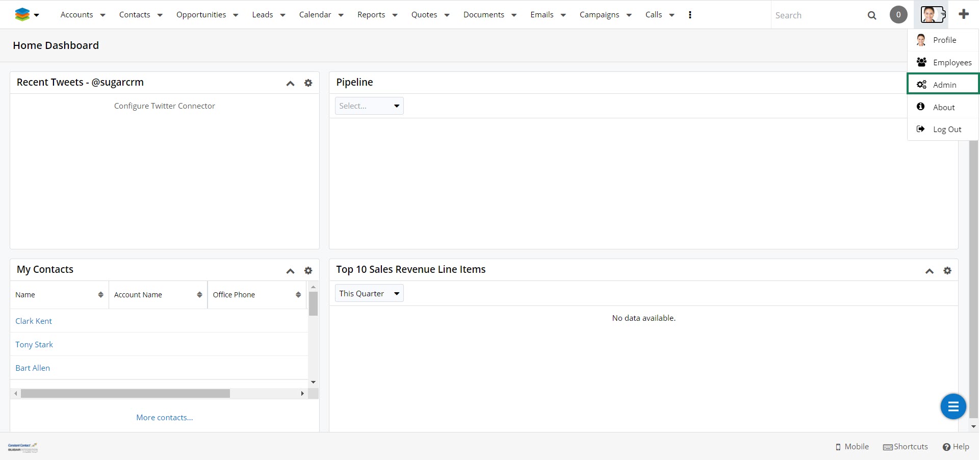Click the quick create plus icon
Viewport: 980px width, 460px height.
(963, 15)
